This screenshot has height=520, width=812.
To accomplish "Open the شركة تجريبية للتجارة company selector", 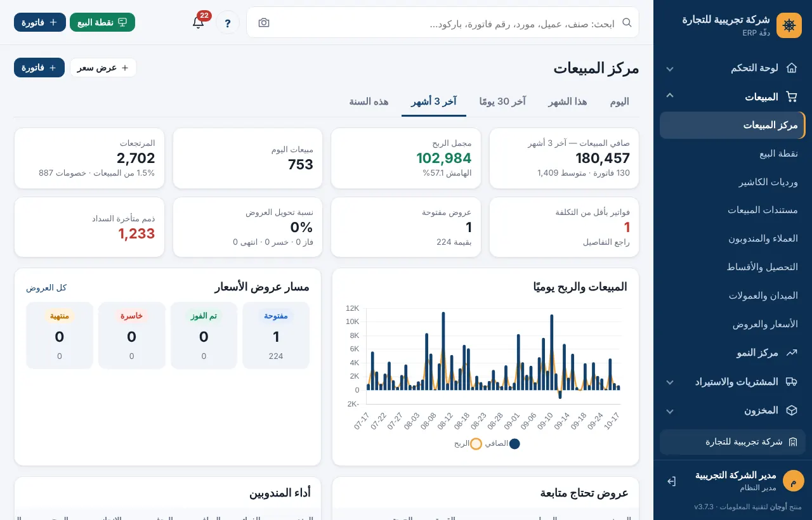I will pos(733,442).
